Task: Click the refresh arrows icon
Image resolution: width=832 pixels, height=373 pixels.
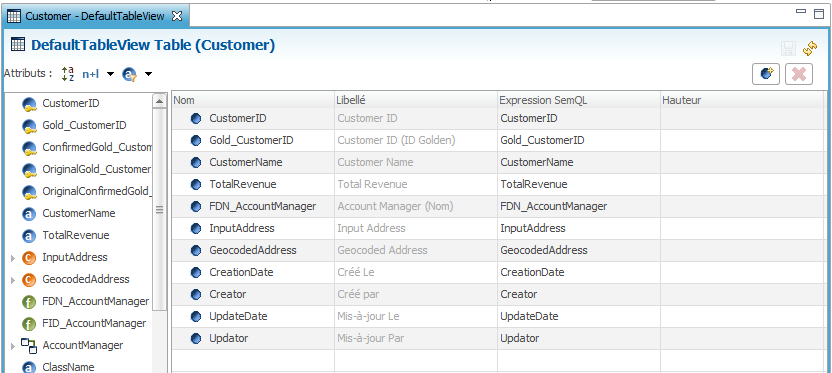Action: [810, 49]
